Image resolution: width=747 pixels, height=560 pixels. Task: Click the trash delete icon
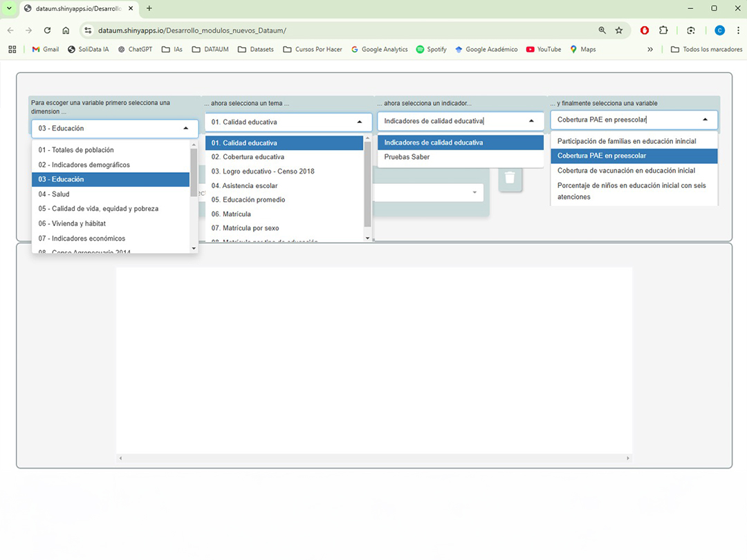pyautogui.click(x=510, y=178)
